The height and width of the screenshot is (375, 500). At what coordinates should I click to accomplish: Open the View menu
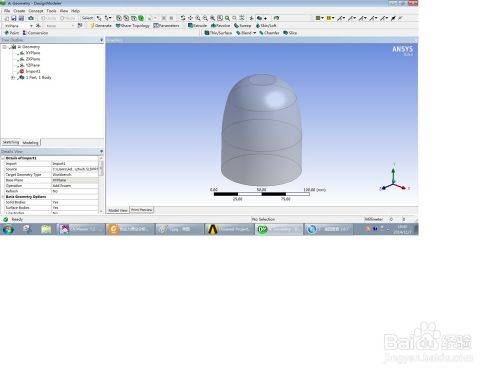click(64, 11)
